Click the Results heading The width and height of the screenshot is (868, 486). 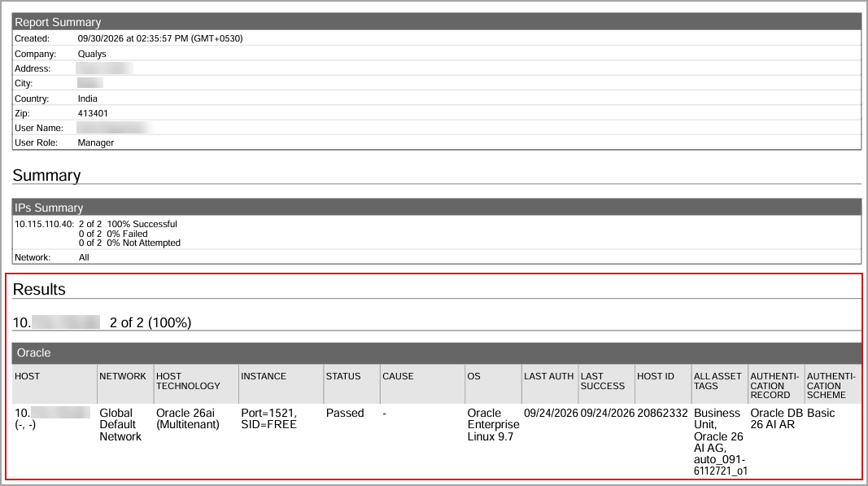[x=39, y=289]
